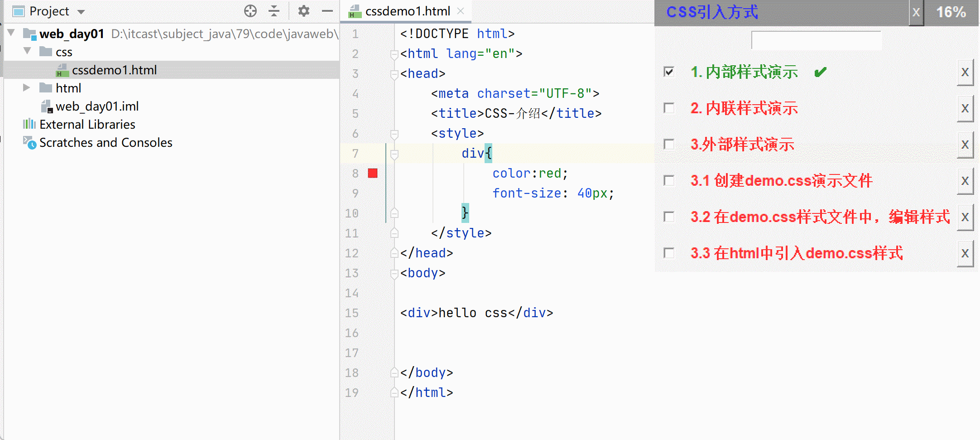Close the cssdemo1.html tab
This screenshot has width=980, height=440.
[x=461, y=11]
